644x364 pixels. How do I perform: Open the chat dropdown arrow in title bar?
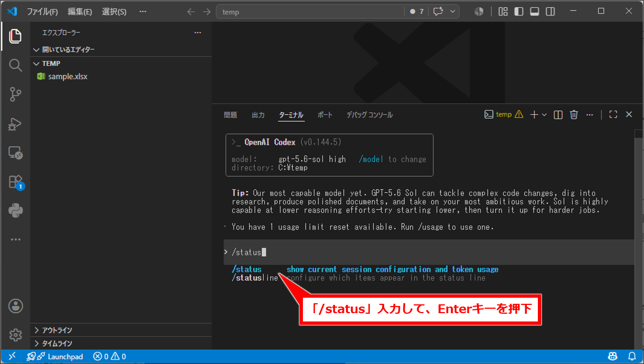click(x=453, y=12)
